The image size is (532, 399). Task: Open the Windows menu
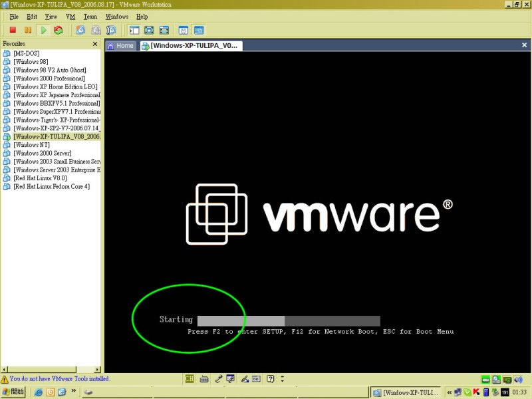[117, 16]
